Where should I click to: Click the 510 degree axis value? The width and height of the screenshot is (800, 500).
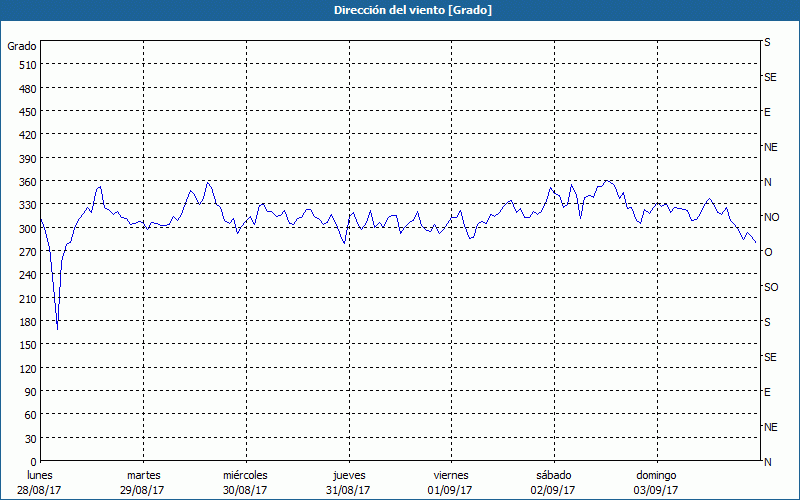point(27,65)
